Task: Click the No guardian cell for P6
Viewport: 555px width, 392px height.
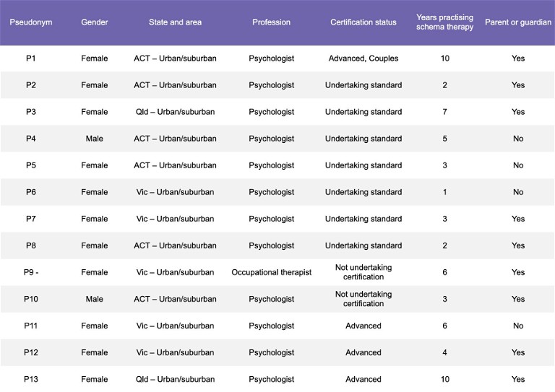Action: [x=518, y=192]
